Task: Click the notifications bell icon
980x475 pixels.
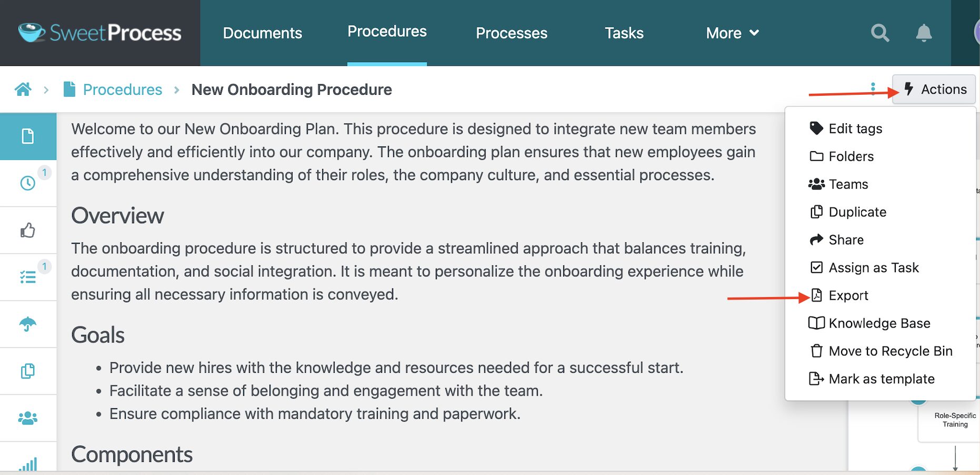Action: [924, 33]
